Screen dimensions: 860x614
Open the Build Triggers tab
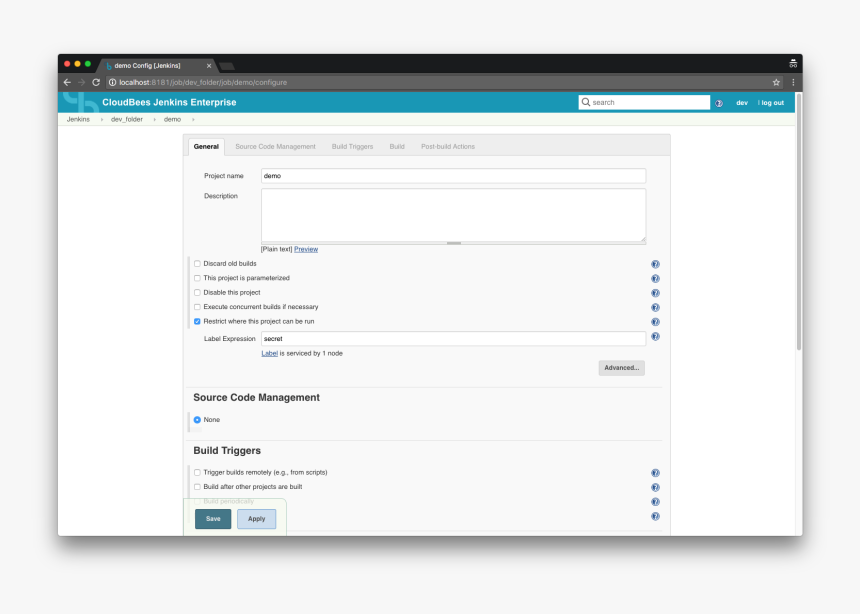pos(352,147)
